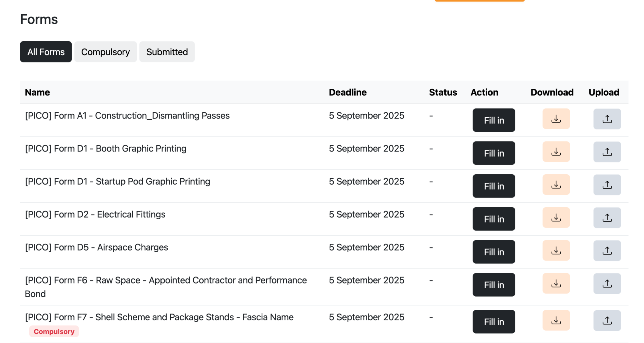
Task: Fill in Form A1 Construction_Dismantling Passes
Action: pos(494,120)
